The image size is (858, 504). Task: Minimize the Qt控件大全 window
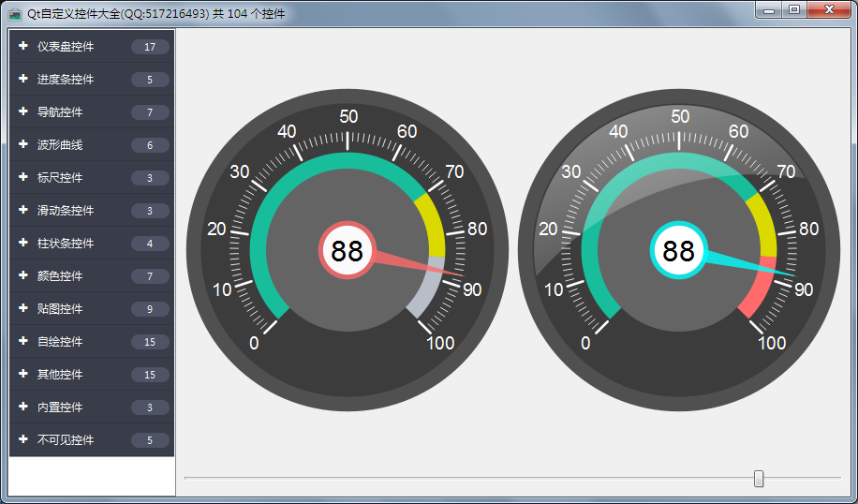click(769, 9)
